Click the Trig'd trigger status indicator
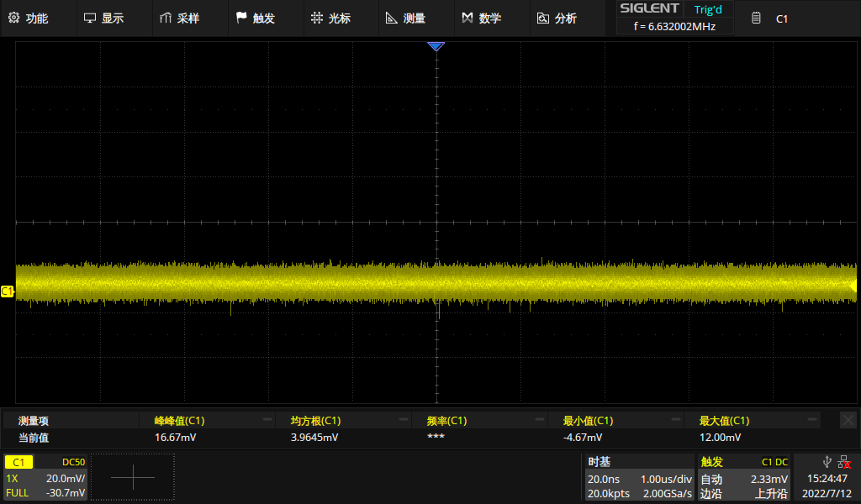Screen dimensions: 861x504 tap(707, 9)
